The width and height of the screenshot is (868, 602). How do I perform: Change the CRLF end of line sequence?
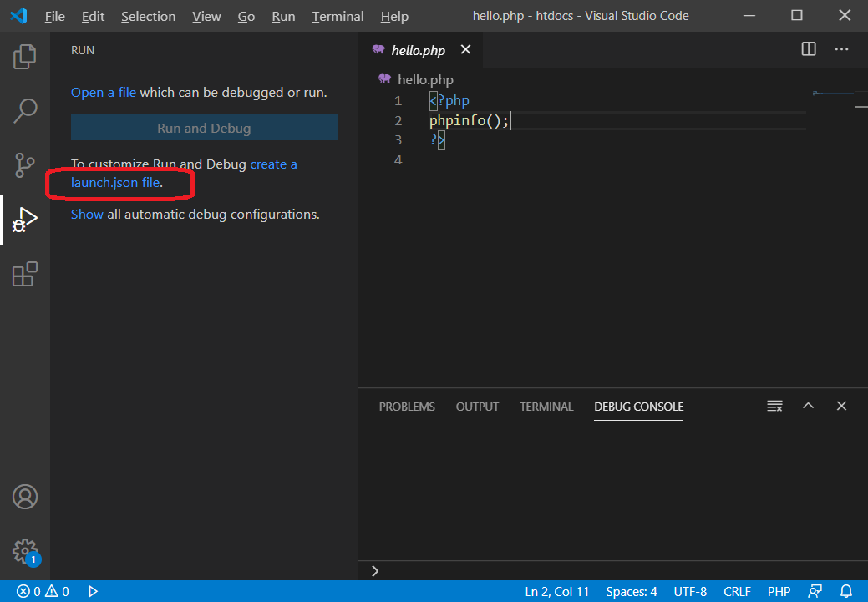(737, 591)
